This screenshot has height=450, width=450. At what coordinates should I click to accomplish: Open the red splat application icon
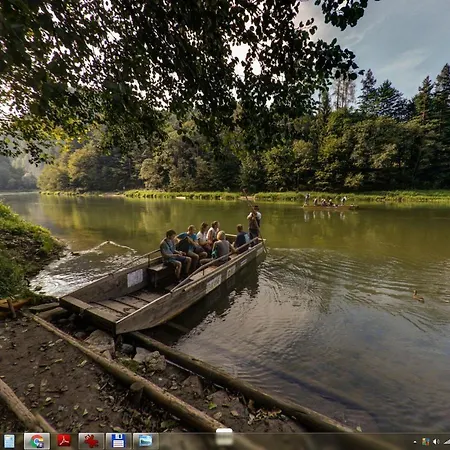pos(91,441)
